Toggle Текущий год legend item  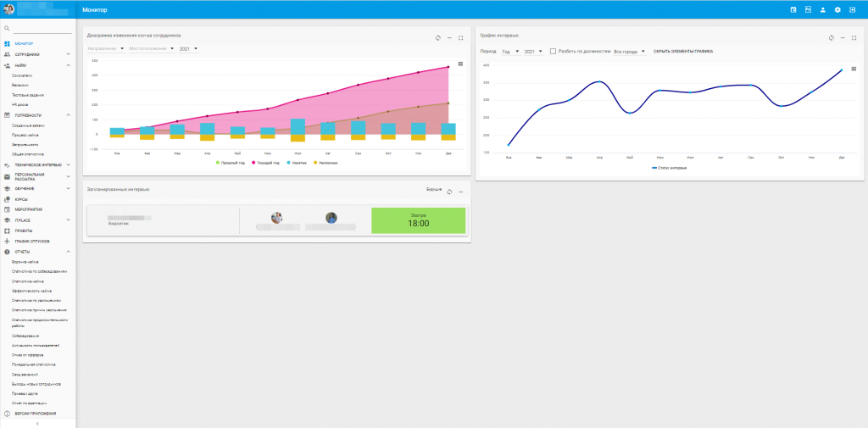tap(267, 163)
